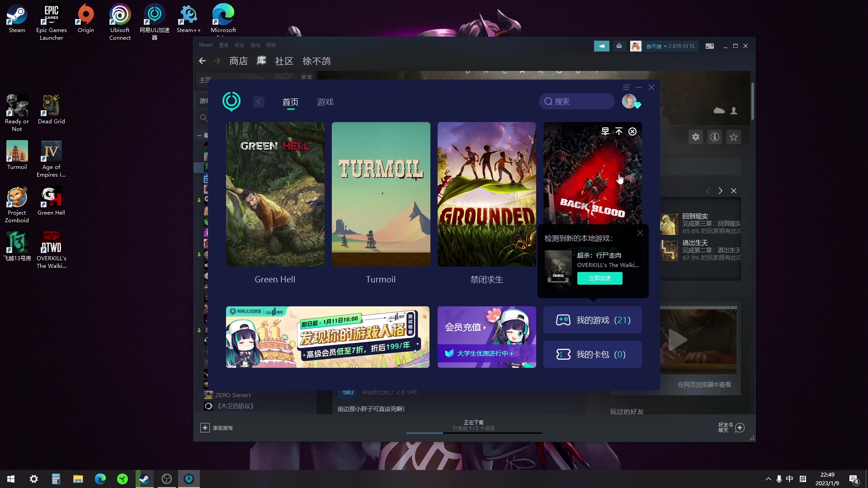Viewport: 868px width, 488px height.
Task: Click 添加游戏 add game button in Steam
Action: pos(217,428)
